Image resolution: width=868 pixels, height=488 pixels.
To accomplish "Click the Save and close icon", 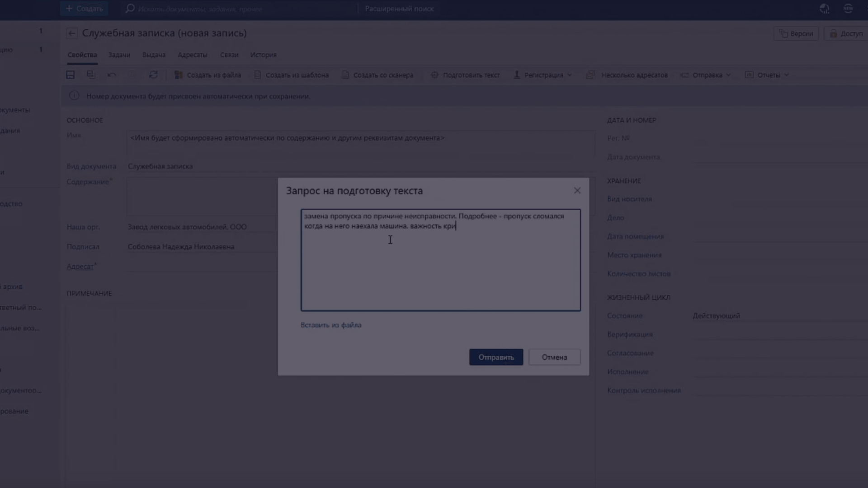I will coord(91,75).
